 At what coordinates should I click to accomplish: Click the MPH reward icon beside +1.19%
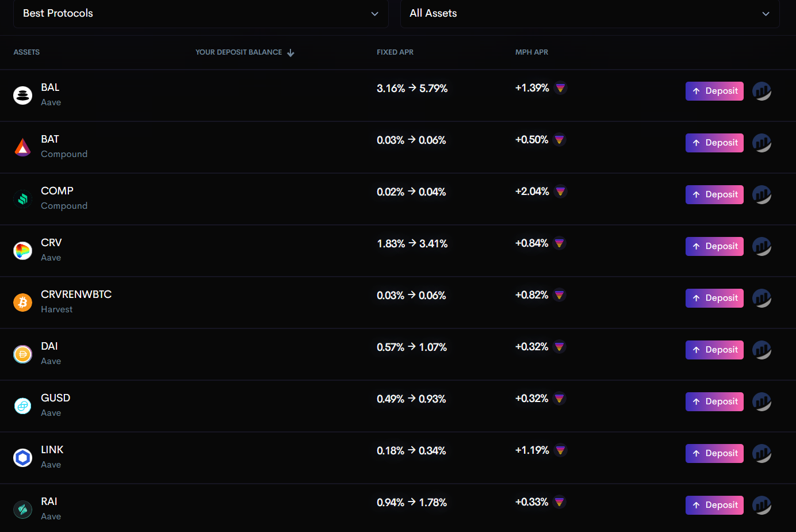pos(560,450)
